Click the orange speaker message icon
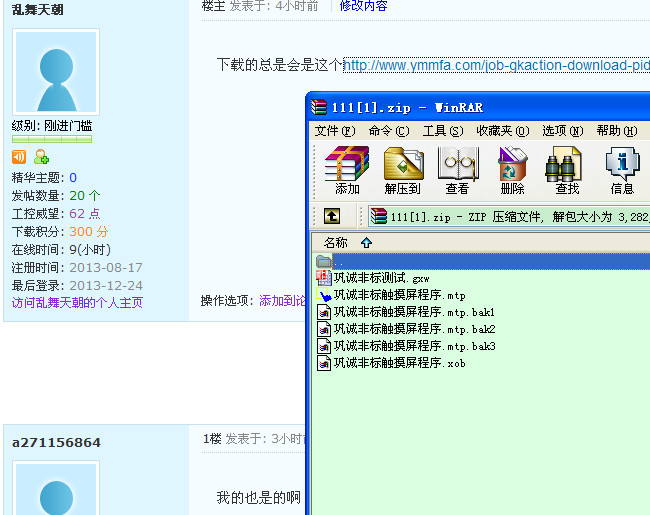Screen dimensions: 650x515 [x=19, y=157]
